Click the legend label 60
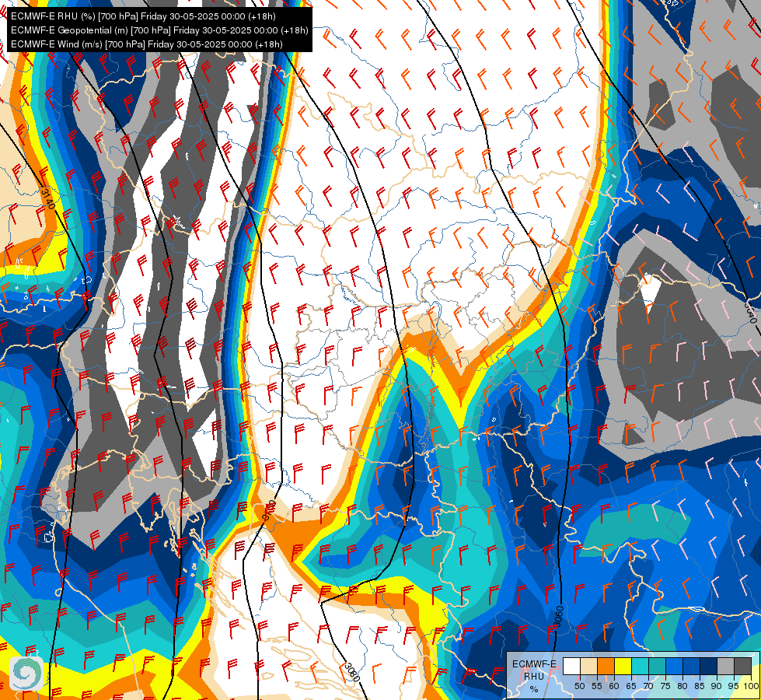Screen dimensions: 761x700 coord(614,686)
